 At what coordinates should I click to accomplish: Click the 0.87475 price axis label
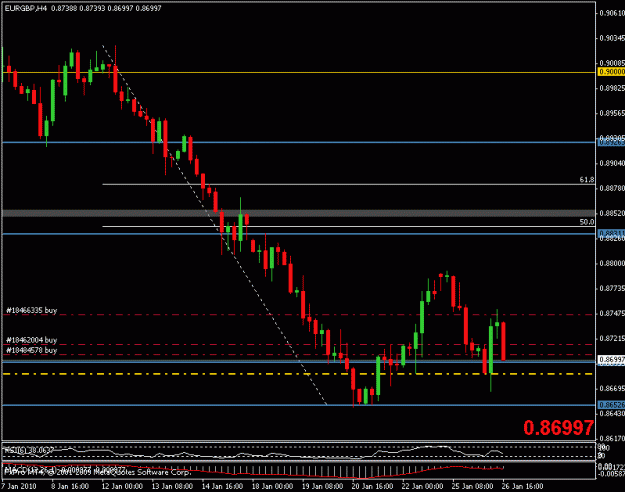coord(612,313)
